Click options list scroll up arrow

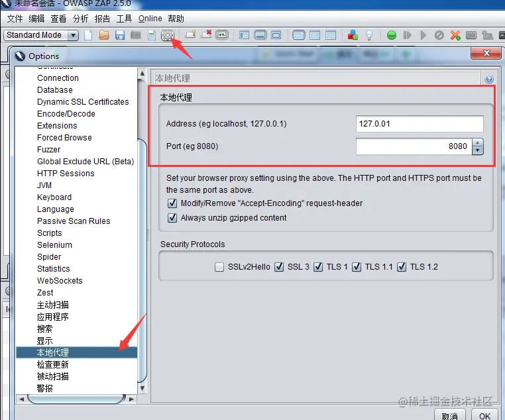[142, 74]
